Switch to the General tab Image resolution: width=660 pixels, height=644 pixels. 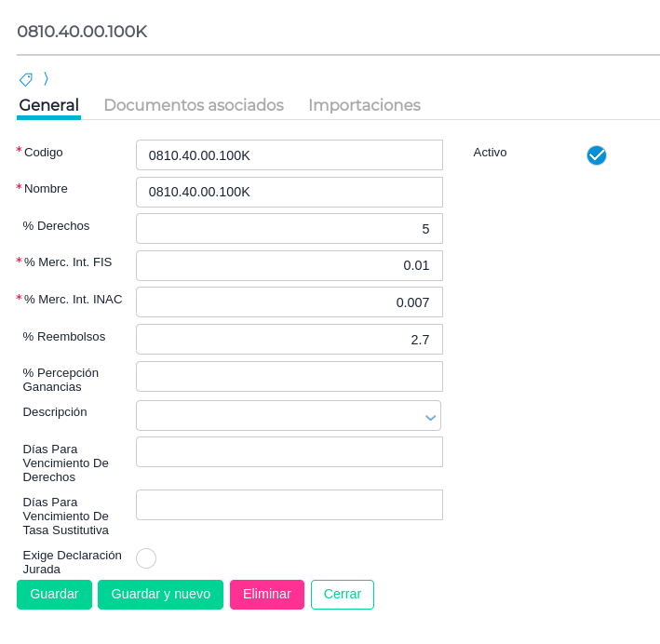point(48,105)
